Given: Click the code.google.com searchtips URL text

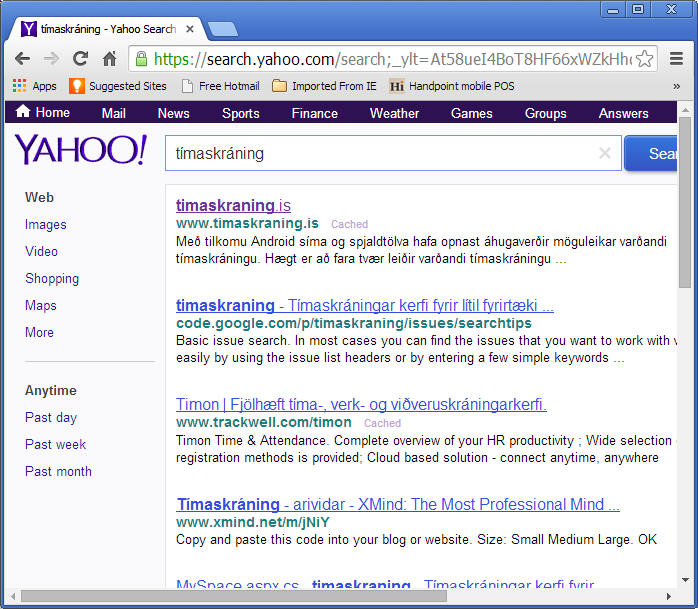Looking at the screenshot, I should (354, 323).
